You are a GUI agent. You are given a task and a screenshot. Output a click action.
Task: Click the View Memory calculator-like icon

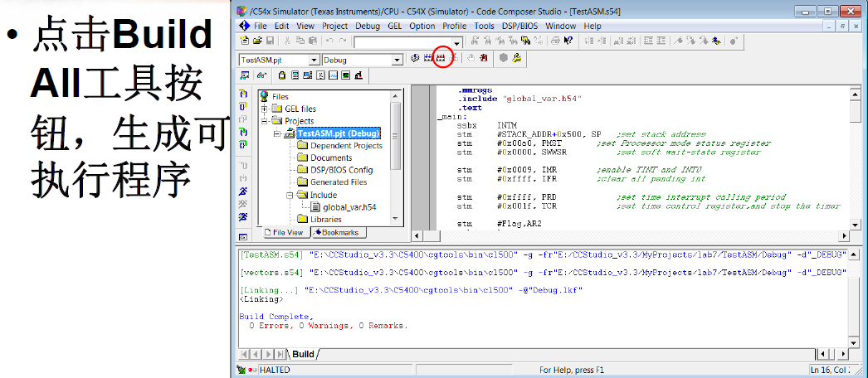295,75
